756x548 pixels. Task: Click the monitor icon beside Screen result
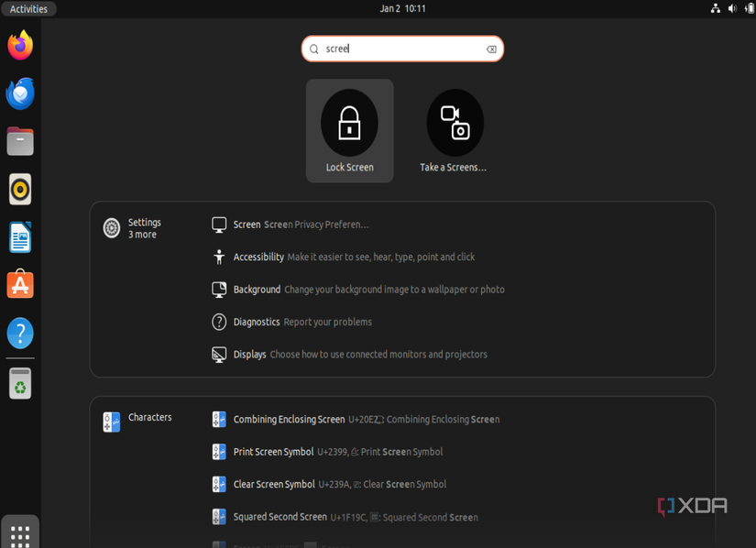point(219,225)
